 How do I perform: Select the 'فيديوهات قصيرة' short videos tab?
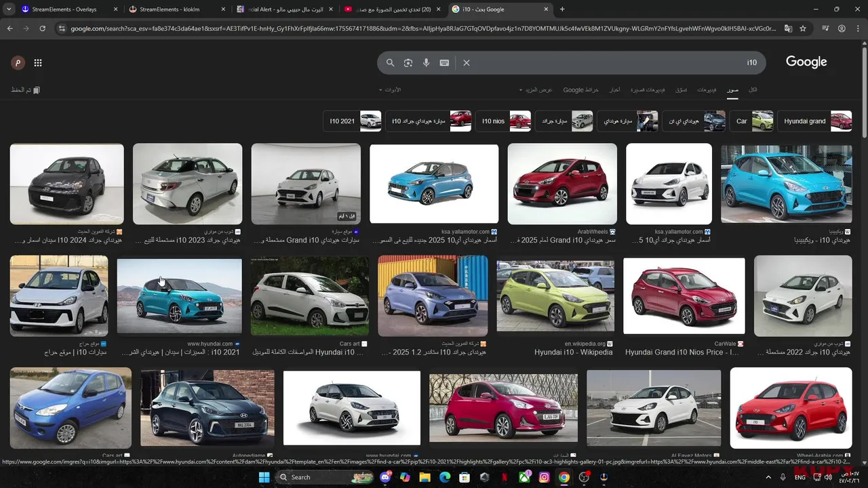click(x=648, y=89)
